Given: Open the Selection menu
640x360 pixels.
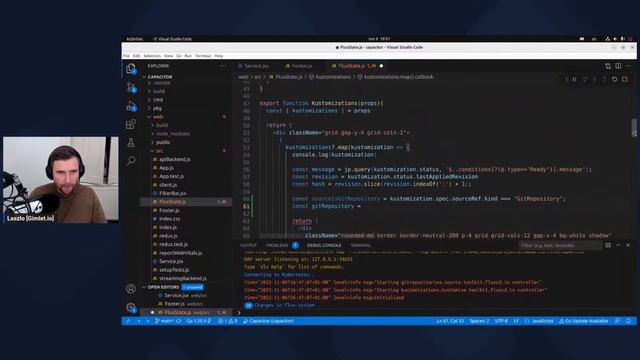Looking at the screenshot, I should (x=152, y=56).
